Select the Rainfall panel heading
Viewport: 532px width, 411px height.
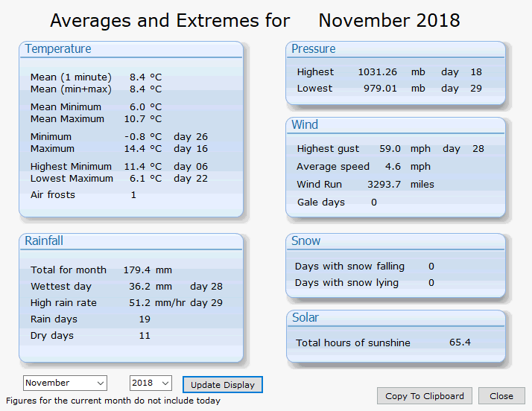point(44,240)
